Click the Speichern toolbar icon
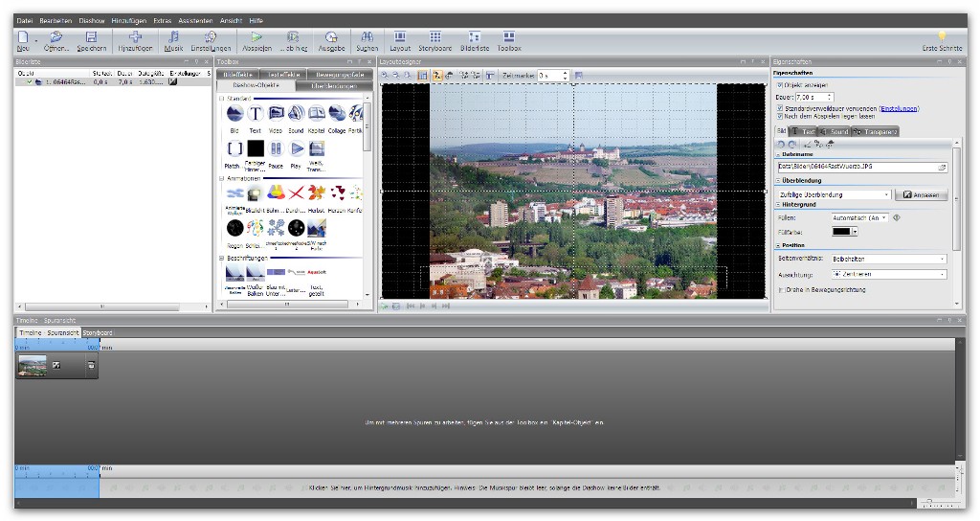Image resolution: width=980 pixels, height=521 pixels. [91, 39]
